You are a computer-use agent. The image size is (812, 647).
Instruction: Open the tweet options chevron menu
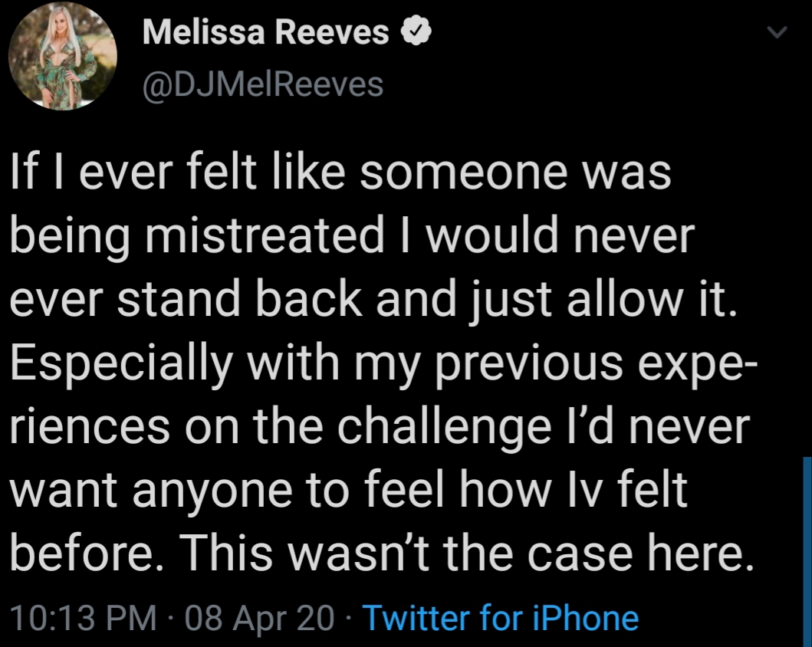coord(777,32)
